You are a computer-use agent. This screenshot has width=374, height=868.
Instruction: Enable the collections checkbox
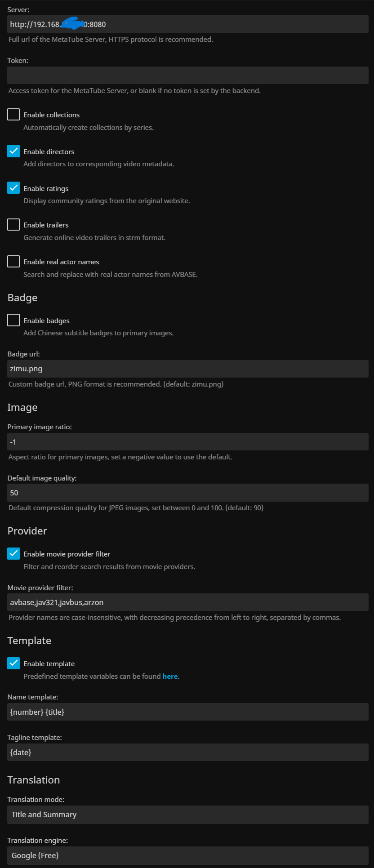tap(13, 115)
